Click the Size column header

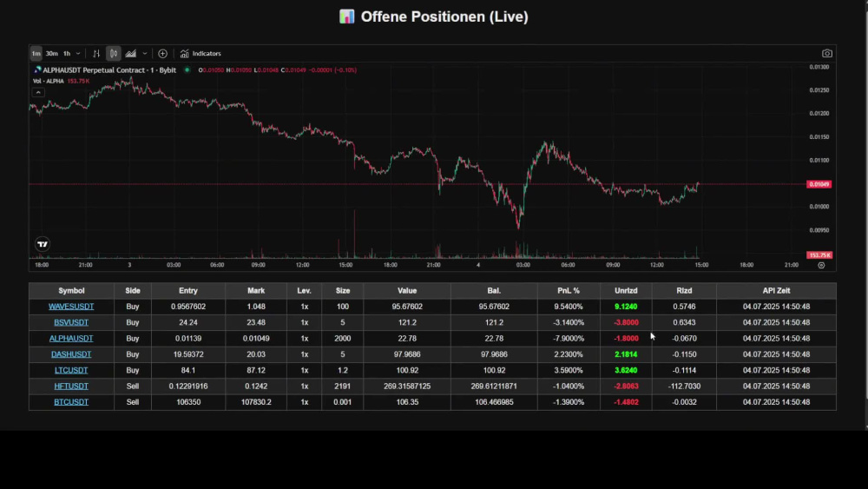343,291
